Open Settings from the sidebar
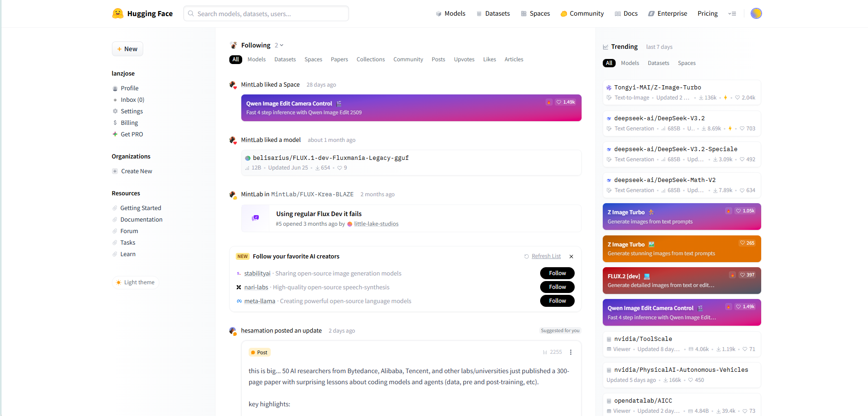This screenshot has width=868, height=416. [132, 111]
